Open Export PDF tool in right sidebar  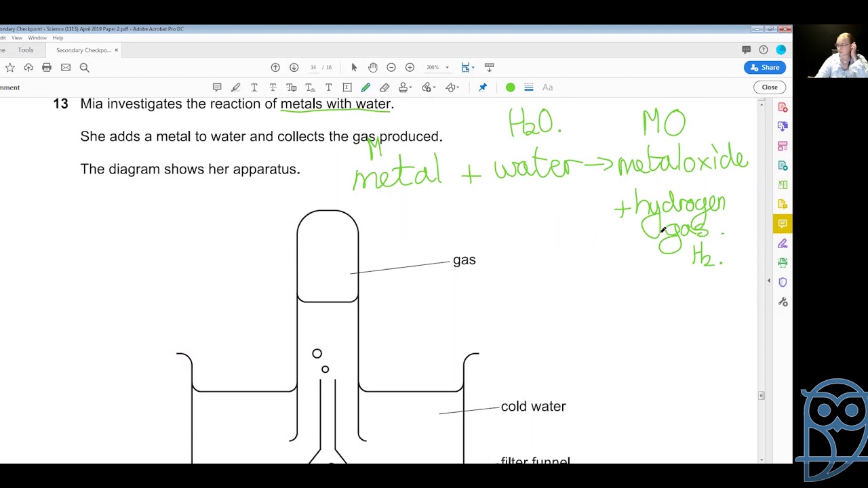[783, 126]
